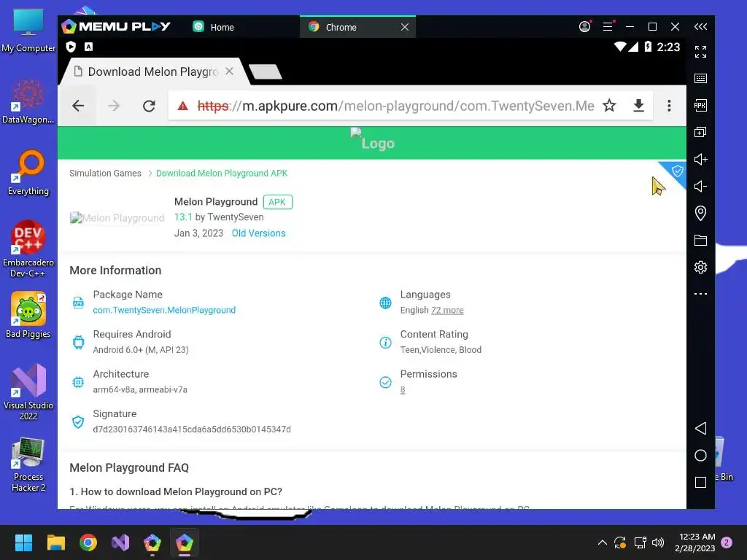Close the MEmu Chrome tab
Image resolution: width=747 pixels, height=560 pixels.
click(405, 27)
